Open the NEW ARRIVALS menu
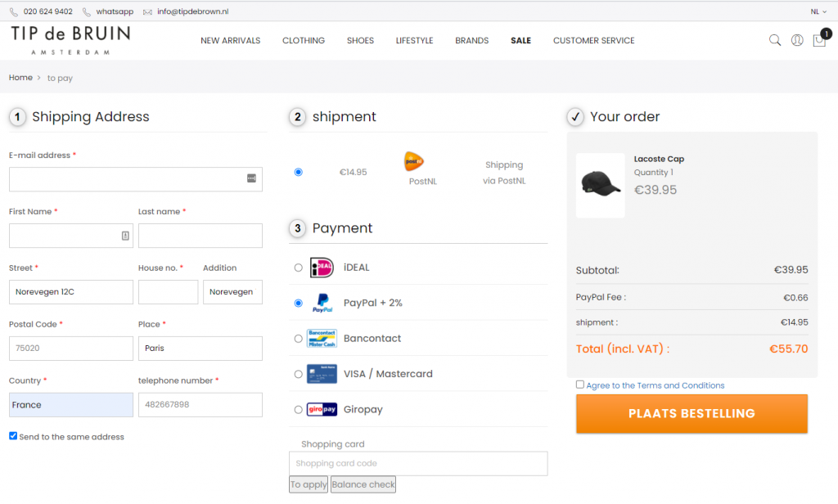This screenshot has height=504, width=838. (x=230, y=41)
